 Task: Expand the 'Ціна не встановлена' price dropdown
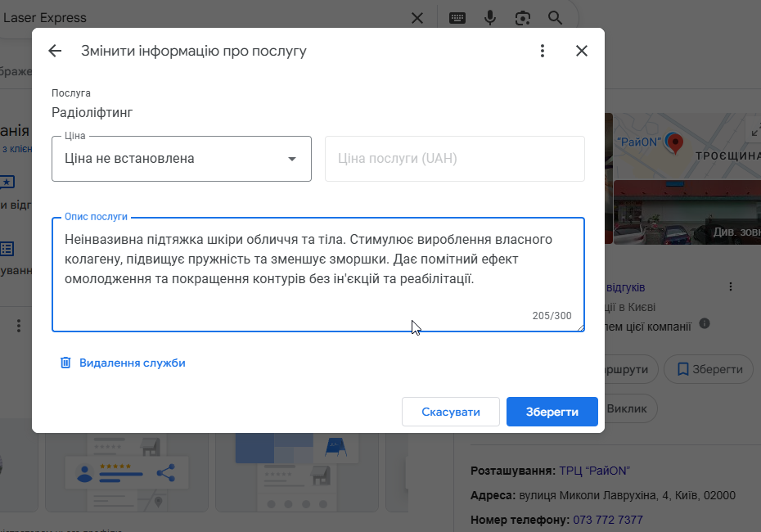(182, 159)
